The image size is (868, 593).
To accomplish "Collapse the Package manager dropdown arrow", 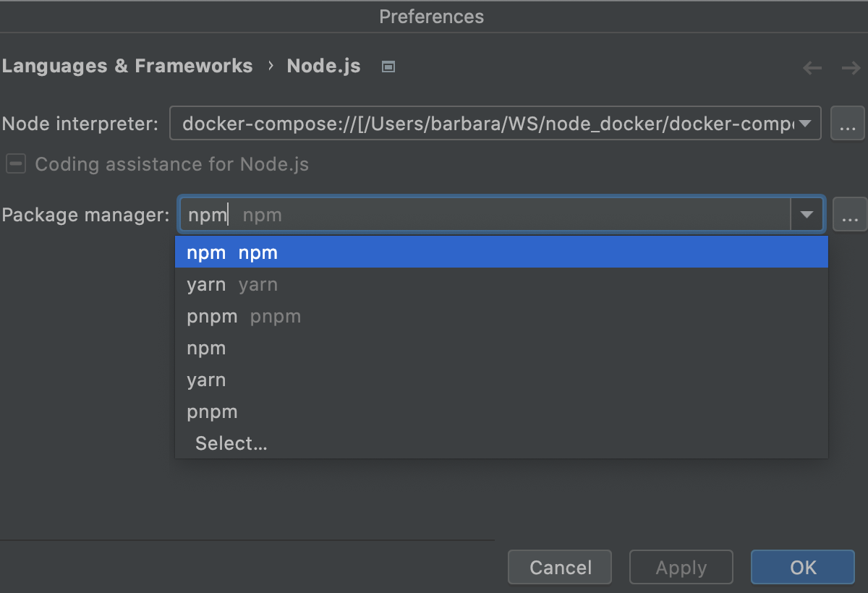I will (x=807, y=215).
